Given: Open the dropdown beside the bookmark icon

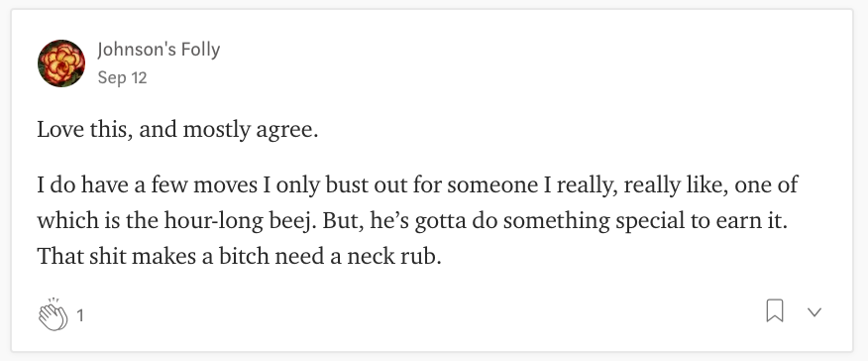Looking at the screenshot, I should pos(814,311).
